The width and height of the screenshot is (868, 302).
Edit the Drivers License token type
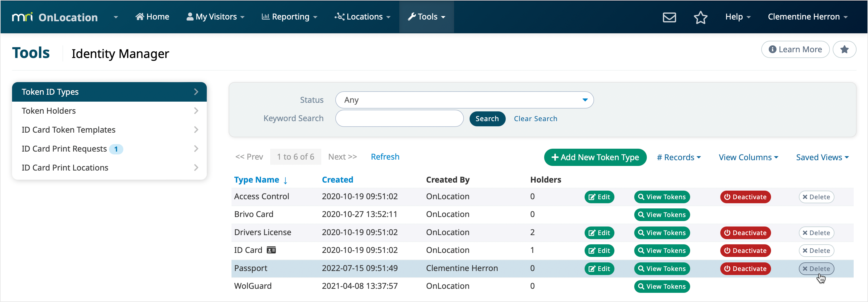(599, 233)
